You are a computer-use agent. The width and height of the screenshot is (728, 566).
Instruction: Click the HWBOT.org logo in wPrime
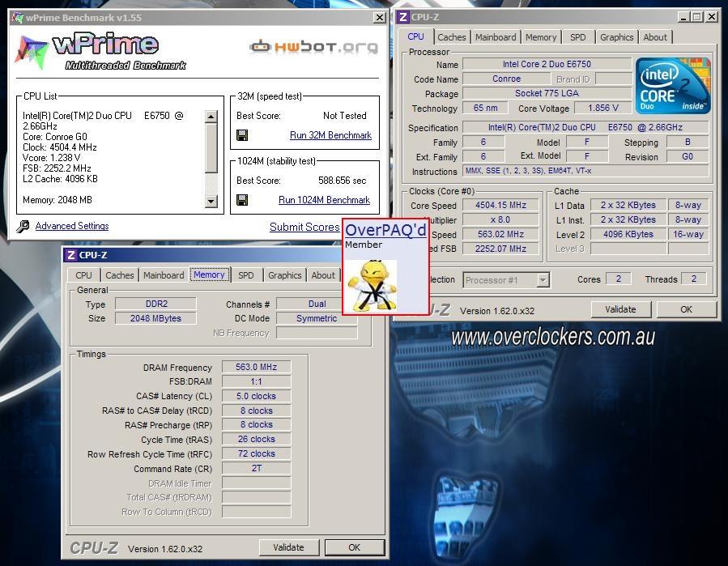(314, 46)
